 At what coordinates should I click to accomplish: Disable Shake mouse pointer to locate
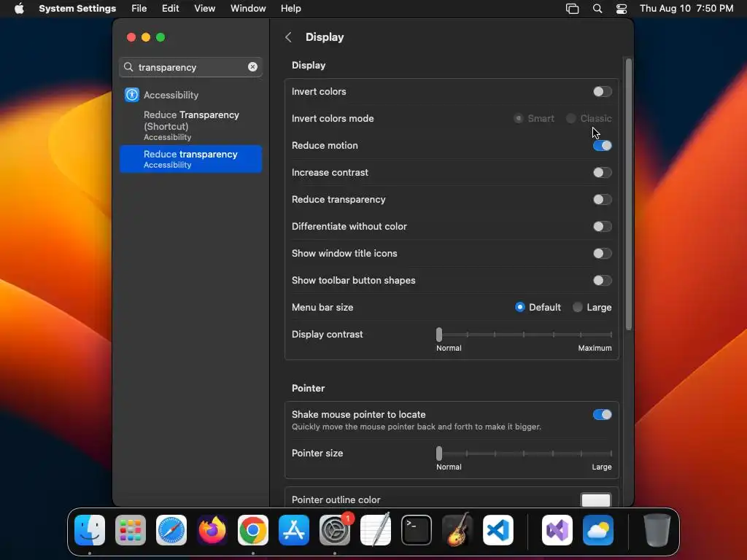(x=602, y=415)
